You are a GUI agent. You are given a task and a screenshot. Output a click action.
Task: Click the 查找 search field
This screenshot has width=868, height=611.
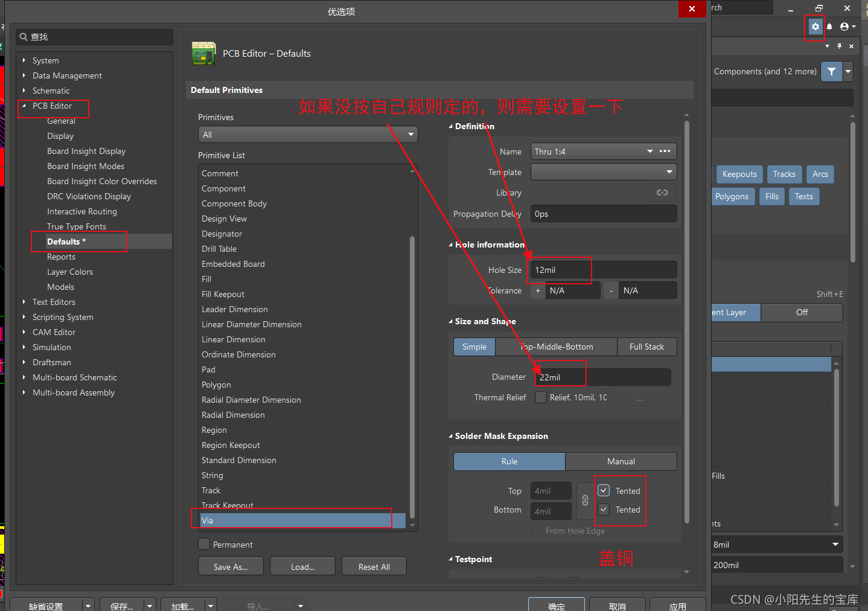pos(95,37)
